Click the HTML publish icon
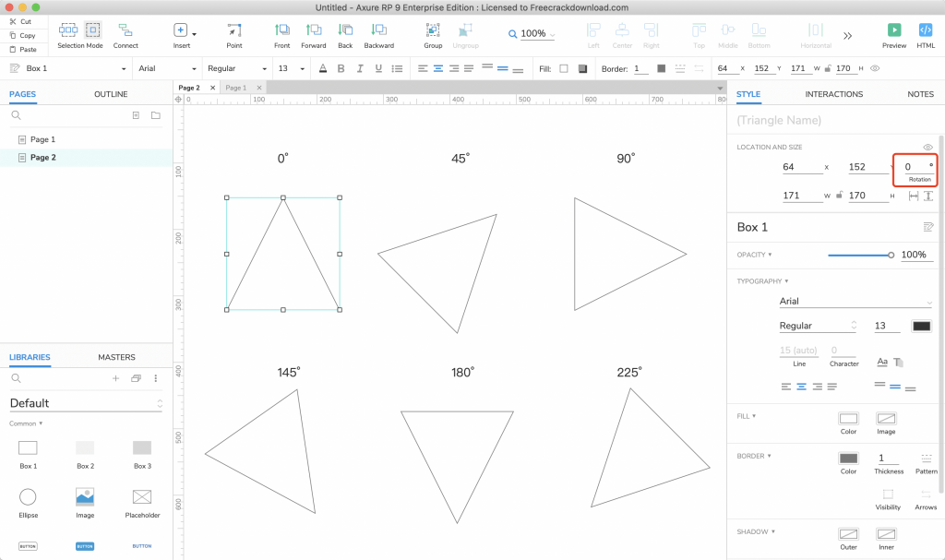 tap(926, 30)
